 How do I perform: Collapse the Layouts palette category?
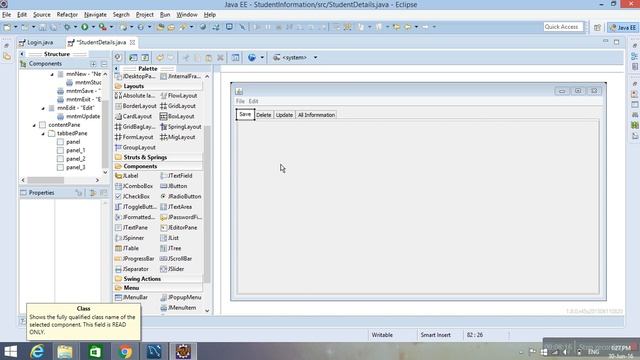(158, 86)
